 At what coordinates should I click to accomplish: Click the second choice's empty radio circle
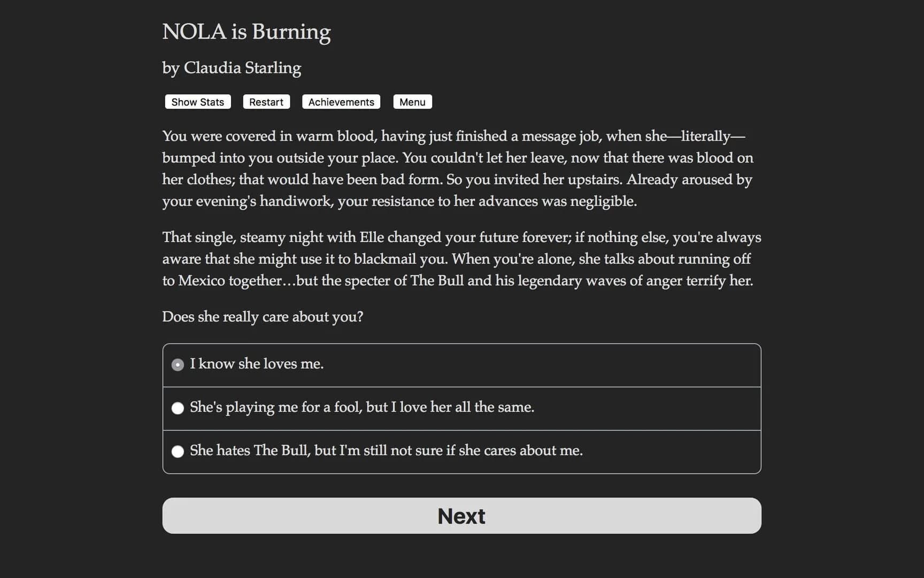coord(178,408)
